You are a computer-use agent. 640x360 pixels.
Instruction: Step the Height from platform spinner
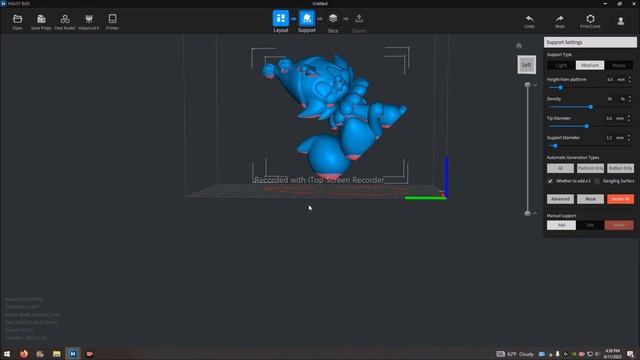pos(629,80)
